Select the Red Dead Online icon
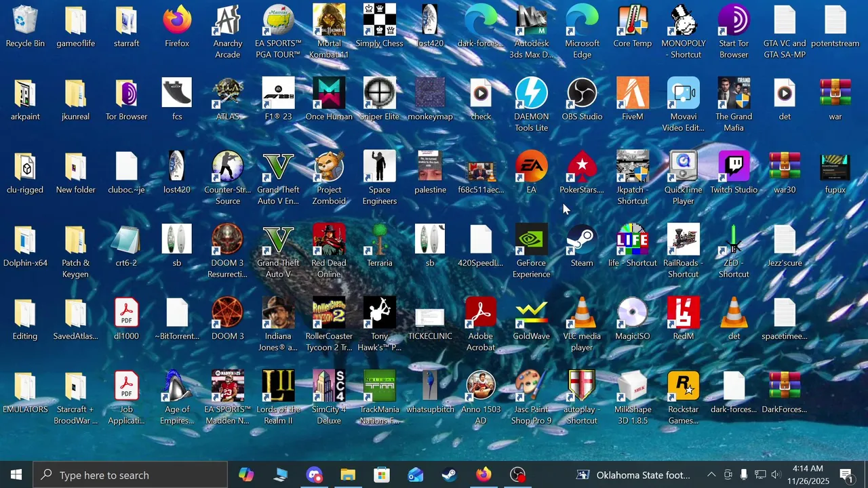The width and height of the screenshot is (868, 488). [329, 252]
